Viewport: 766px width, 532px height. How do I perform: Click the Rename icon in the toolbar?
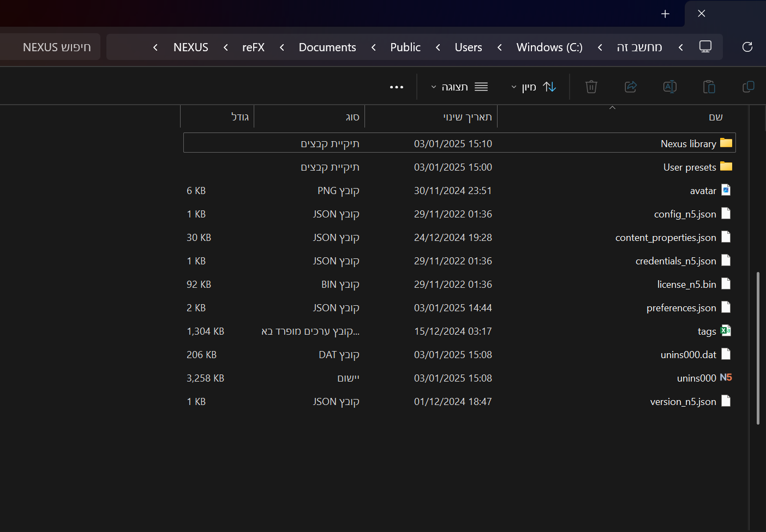point(670,87)
